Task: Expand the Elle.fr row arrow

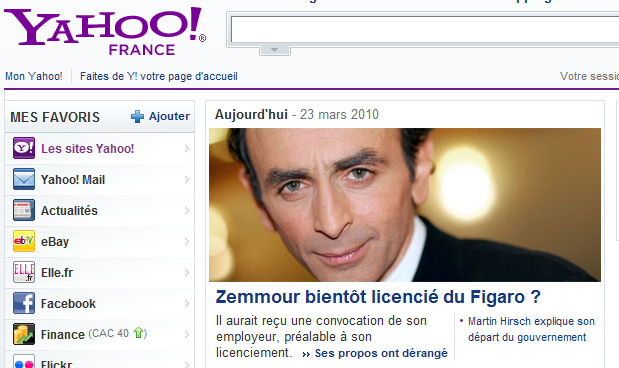Action: (187, 272)
